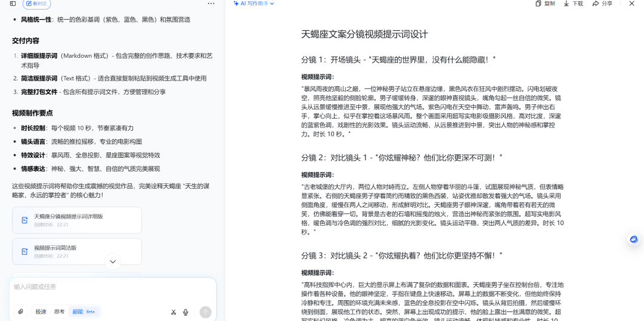Screen dimensions: 644x321
Task: Click the file icon on 天蝎座分镜视频提示词详细版 card
Action: (24, 220)
